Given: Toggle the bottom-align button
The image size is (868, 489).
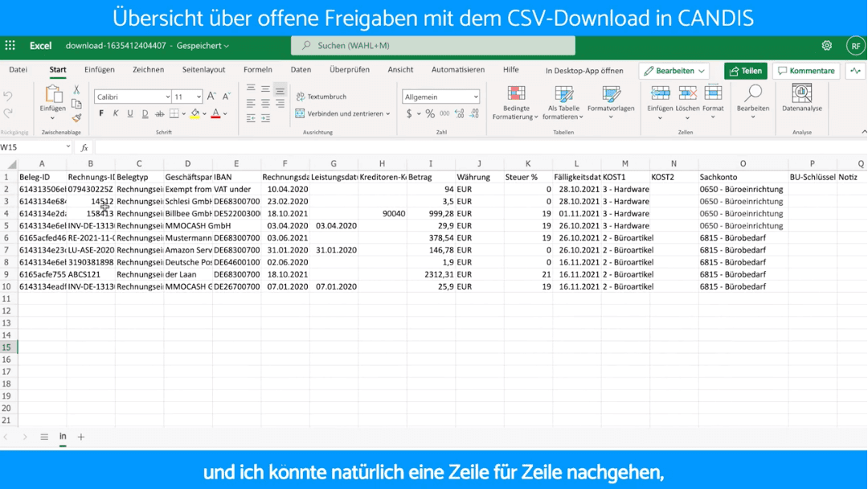Looking at the screenshot, I should coord(280,88).
